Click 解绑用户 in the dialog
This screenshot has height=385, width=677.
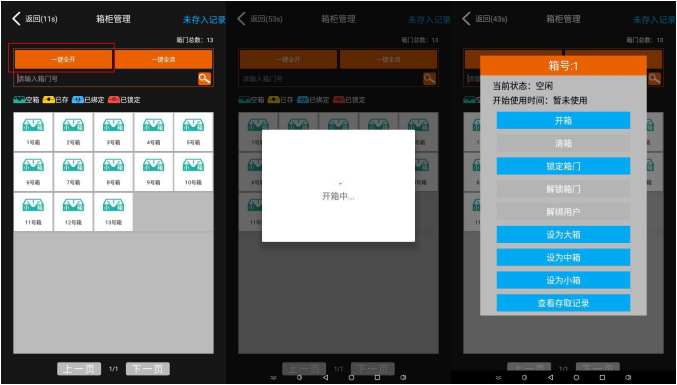[563, 212]
